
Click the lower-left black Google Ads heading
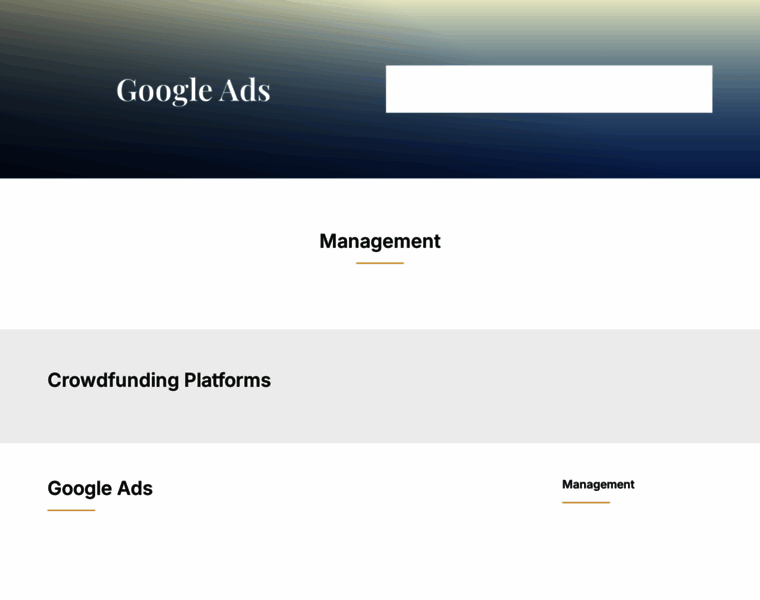point(100,488)
